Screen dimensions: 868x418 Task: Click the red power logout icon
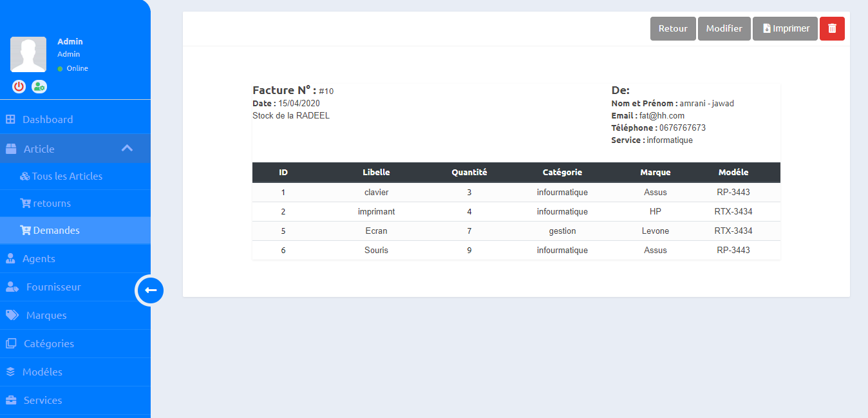[19, 86]
